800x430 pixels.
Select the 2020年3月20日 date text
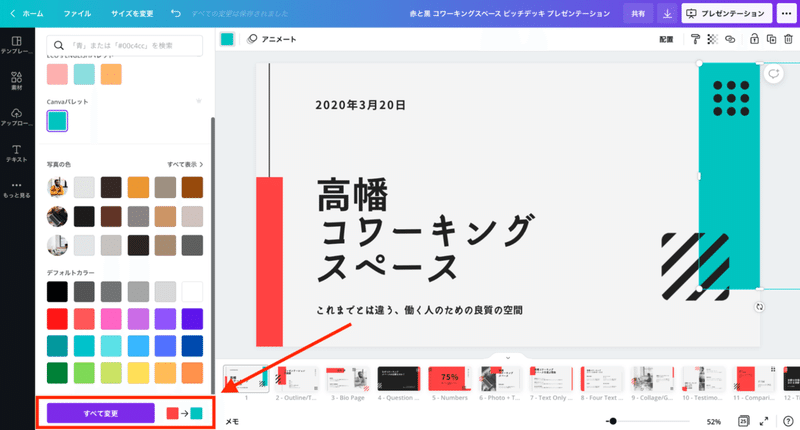360,105
